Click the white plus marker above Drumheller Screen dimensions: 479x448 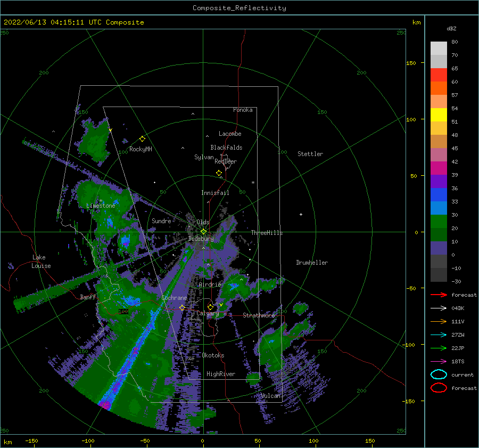pyautogui.click(x=301, y=214)
